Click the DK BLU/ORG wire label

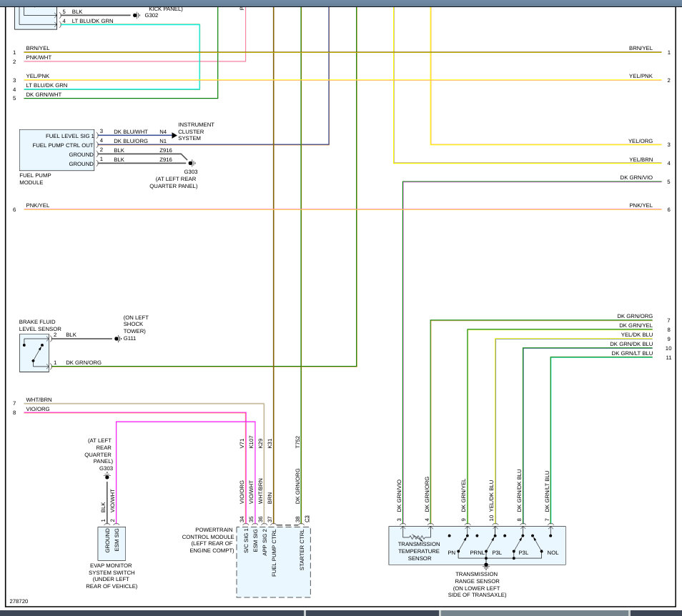tap(131, 141)
